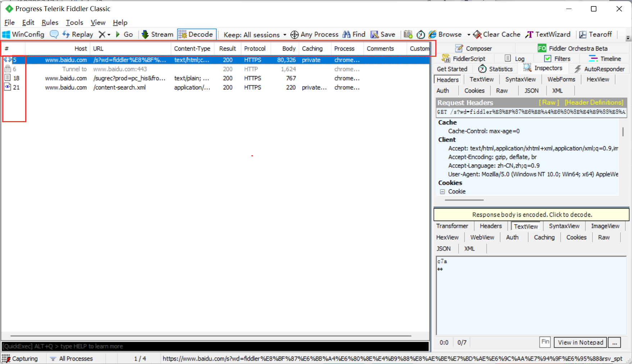Click the response body decode banner
This screenshot has width=632, height=364.
point(532,215)
